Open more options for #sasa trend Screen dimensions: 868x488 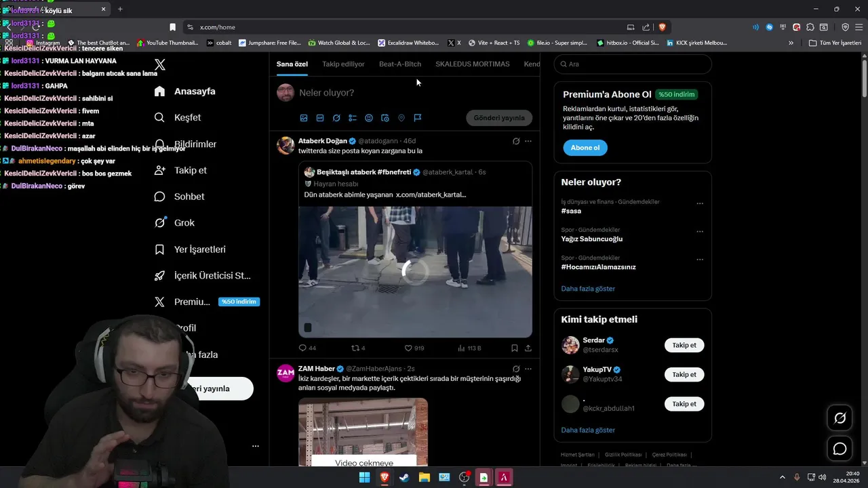coord(700,203)
